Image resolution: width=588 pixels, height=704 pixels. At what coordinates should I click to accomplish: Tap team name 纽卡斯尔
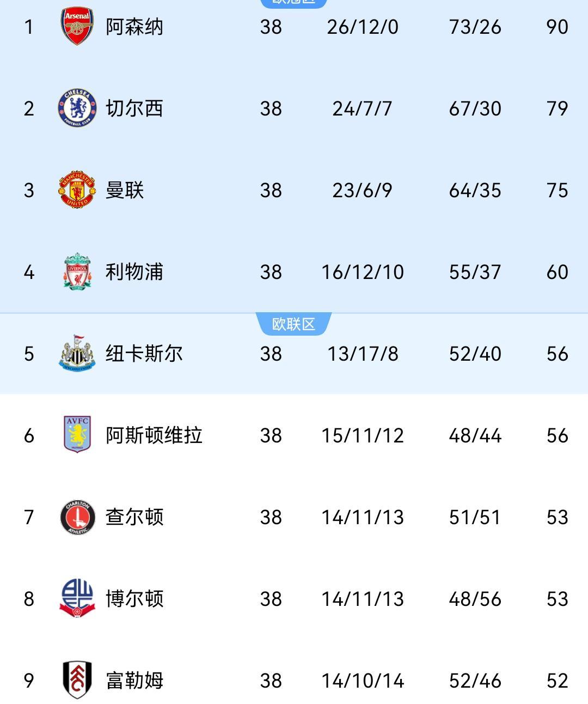[x=144, y=354]
